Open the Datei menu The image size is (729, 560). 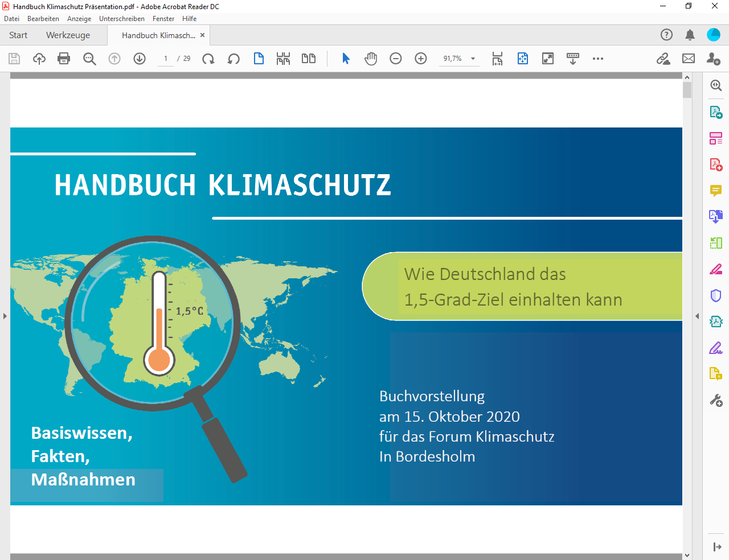(11, 19)
